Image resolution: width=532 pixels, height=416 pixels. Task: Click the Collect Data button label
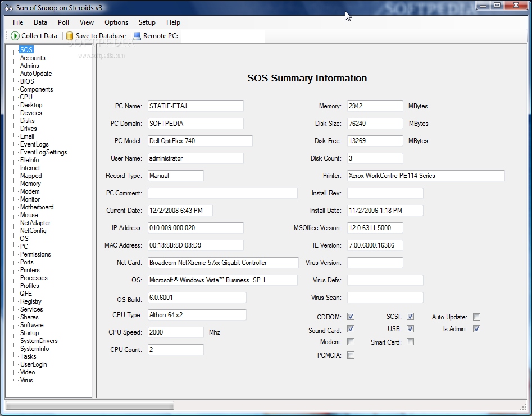(x=39, y=36)
